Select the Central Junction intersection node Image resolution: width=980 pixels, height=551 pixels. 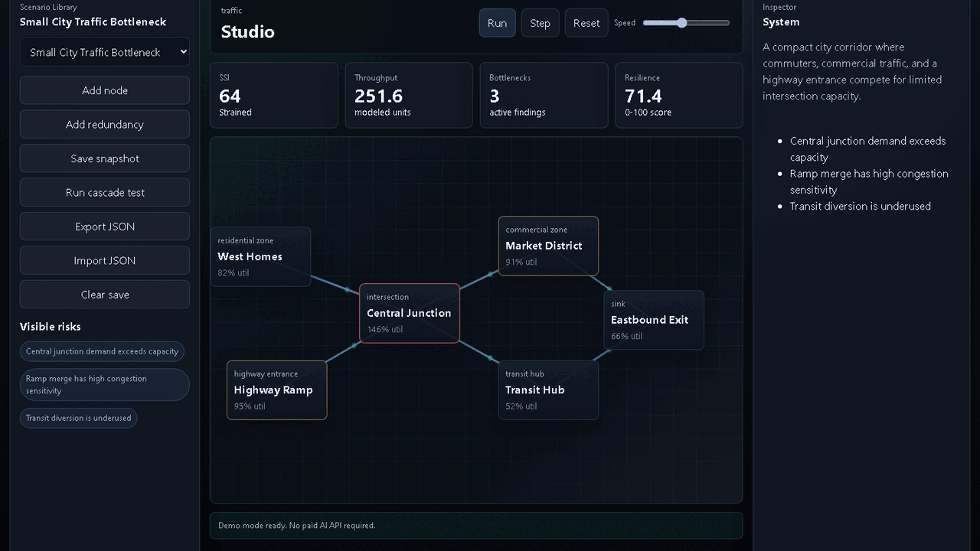[x=410, y=313]
